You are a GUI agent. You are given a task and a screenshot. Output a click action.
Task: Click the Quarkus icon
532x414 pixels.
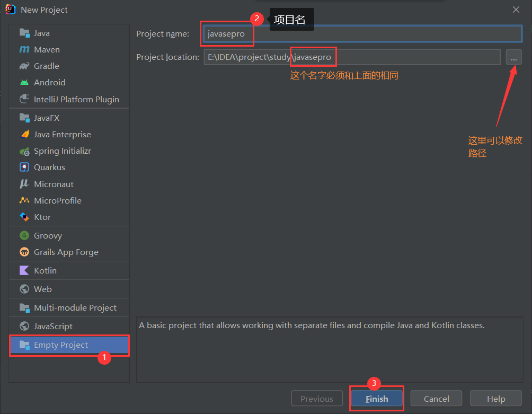(24, 168)
